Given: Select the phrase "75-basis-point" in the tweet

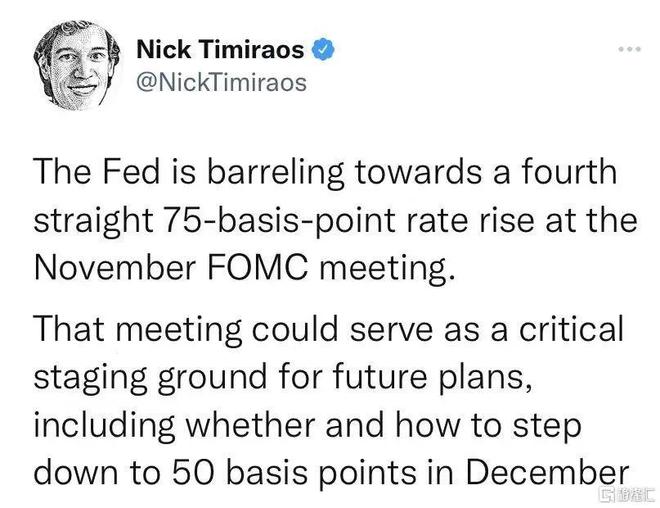Looking at the screenshot, I should pos(279,221).
